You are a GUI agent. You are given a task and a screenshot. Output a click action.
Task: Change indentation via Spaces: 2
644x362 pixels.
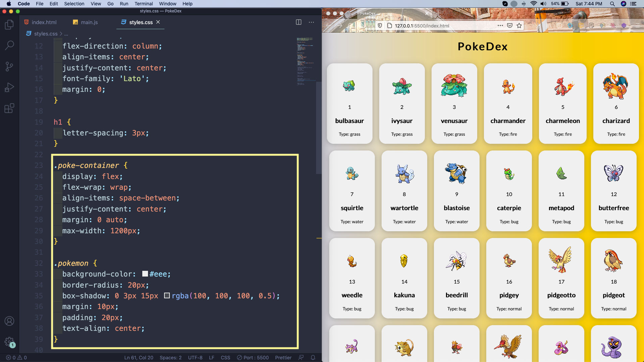pos(170,358)
